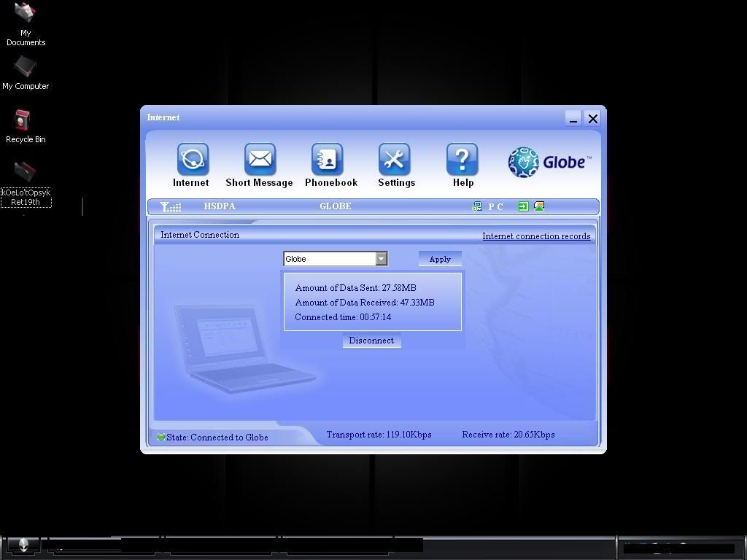Click the HSDPA network type label
This screenshot has width=747, height=560.
point(220,206)
